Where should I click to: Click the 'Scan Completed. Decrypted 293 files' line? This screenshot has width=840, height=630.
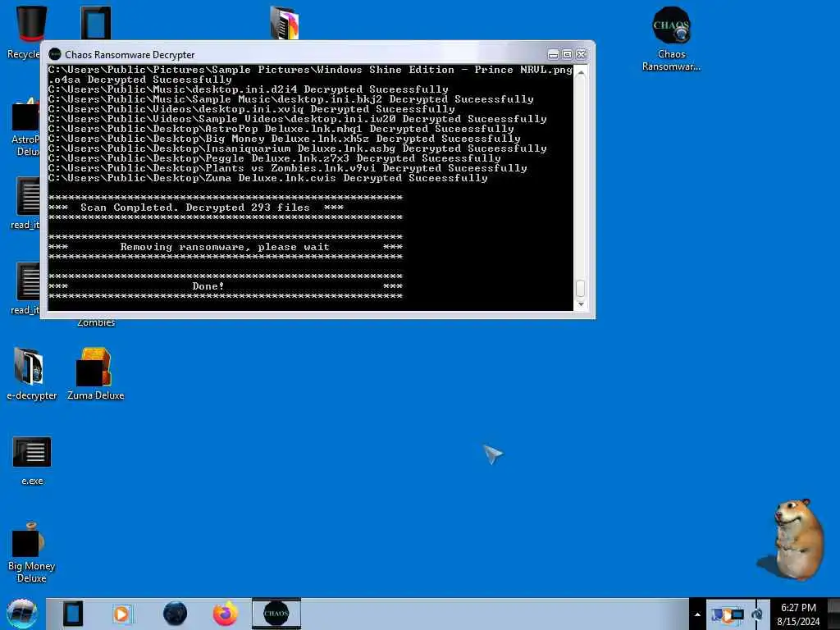(x=195, y=208)
